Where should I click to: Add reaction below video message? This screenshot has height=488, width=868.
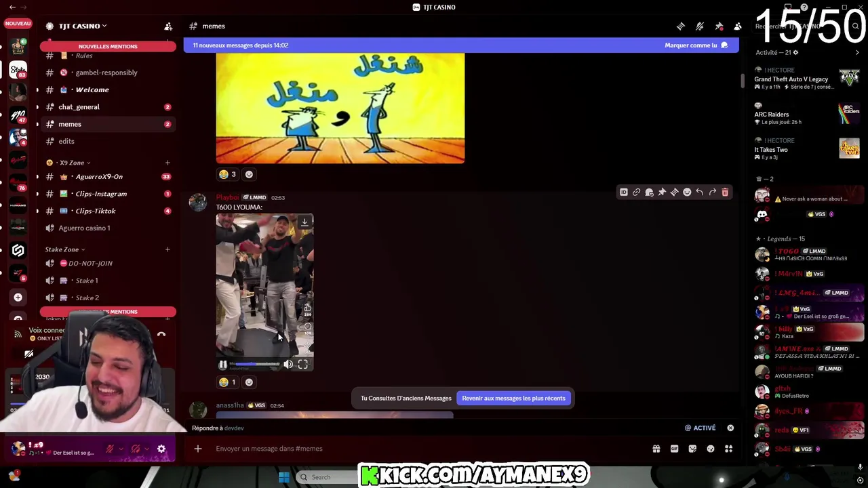(249, 382)
